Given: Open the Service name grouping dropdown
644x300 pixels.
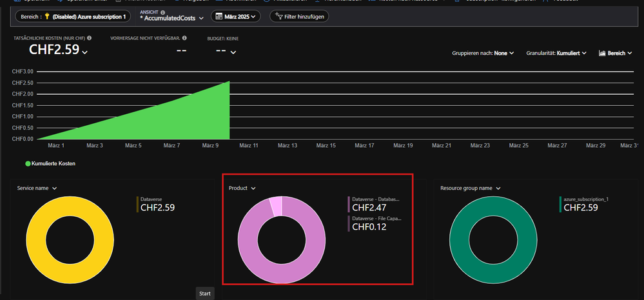Looking at the screenshot, I should [37, 188].
